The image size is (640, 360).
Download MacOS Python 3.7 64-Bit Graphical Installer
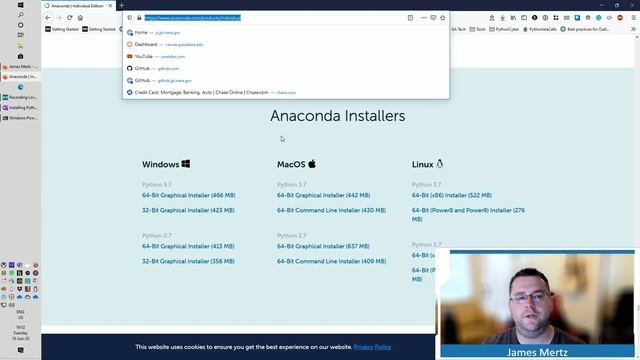coord(324,195)
